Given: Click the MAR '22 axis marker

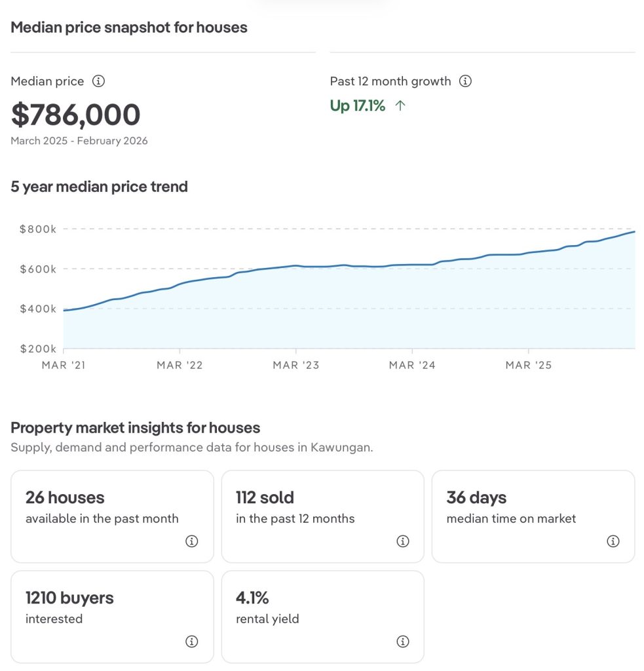Looking at the screenshot, I should pos(180,365).
